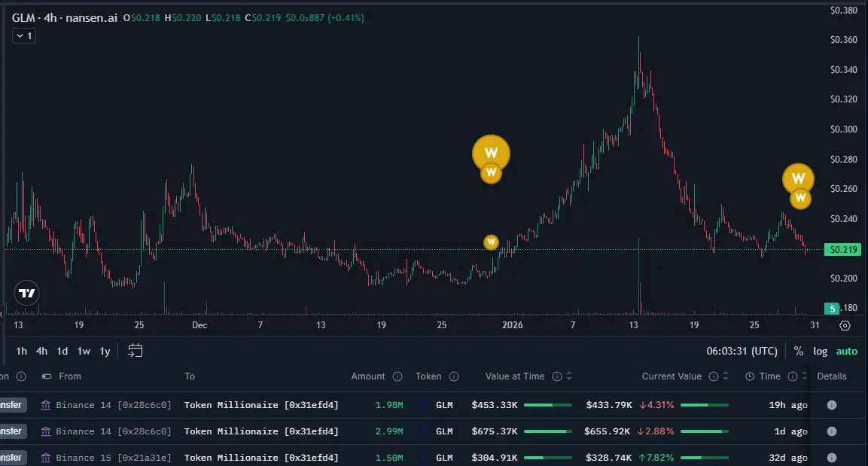Click the TradingView logo on chart
868x466 pixels.
[26, 294]
